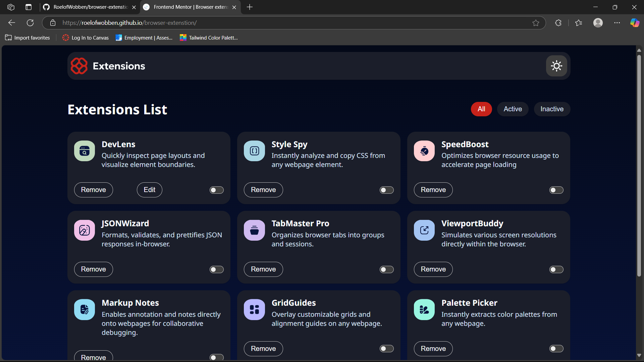
Task: Click the Palette Picker extension icon
Action: click(x=424, y=310)
